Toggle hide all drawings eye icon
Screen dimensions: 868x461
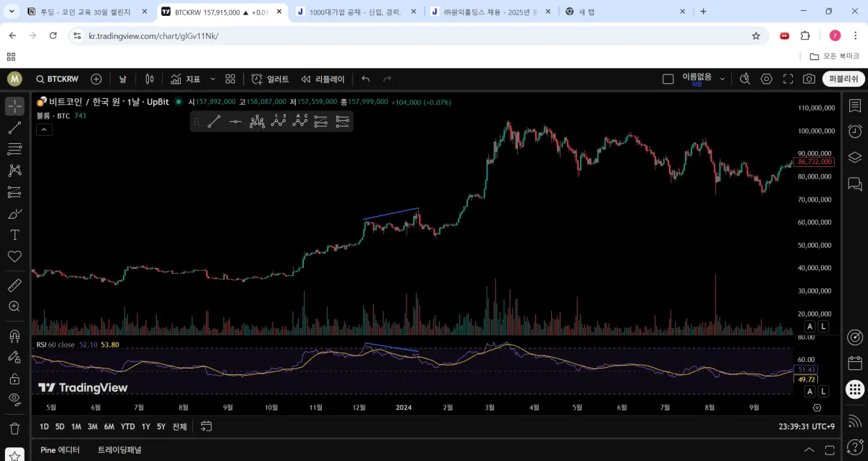(x=14, y=399)
